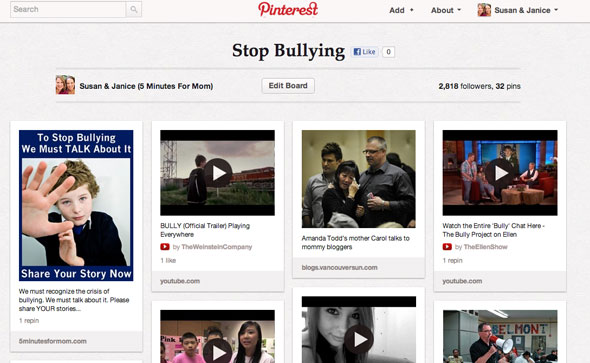This screenshot has height=363, width=590.
Task: Open Amanda Todd's mother Carol photo pin
Action: point(359,179)
